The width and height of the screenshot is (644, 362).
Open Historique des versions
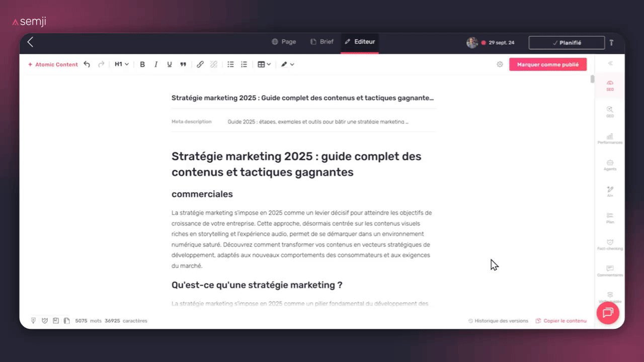tap(498, 320)
